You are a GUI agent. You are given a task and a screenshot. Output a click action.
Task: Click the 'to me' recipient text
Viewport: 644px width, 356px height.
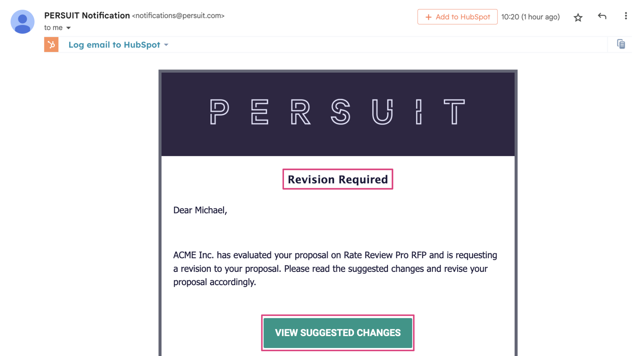coord(53,28)
